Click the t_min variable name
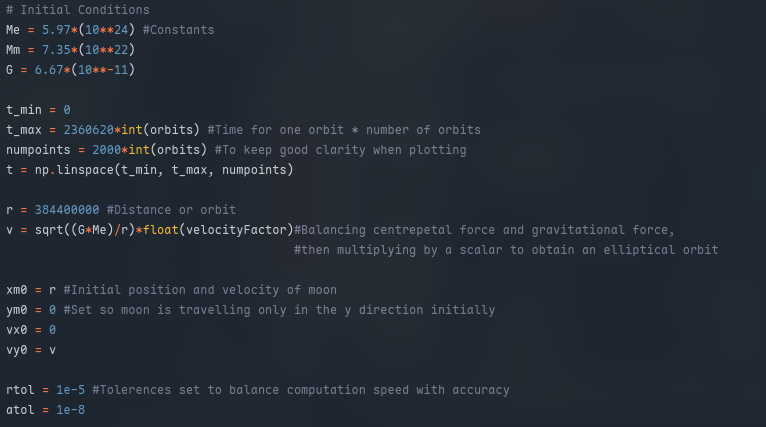 pyautogui.click(x=24, y=110)
